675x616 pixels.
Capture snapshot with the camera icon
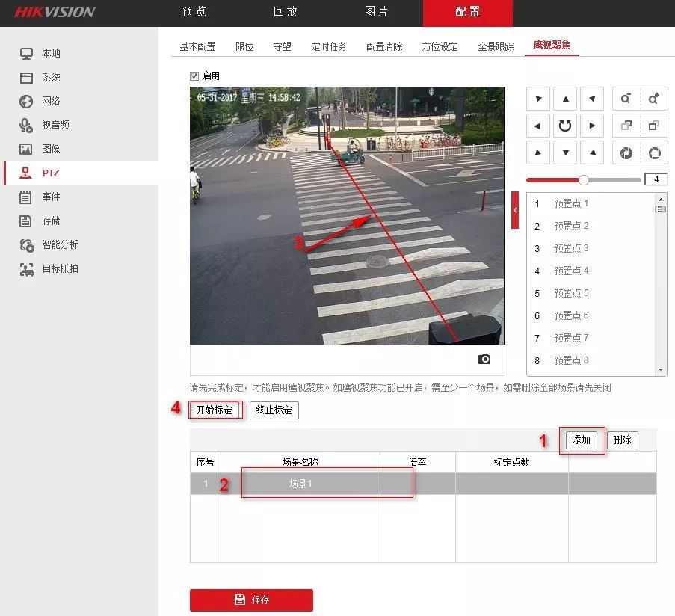click(484, 360)
